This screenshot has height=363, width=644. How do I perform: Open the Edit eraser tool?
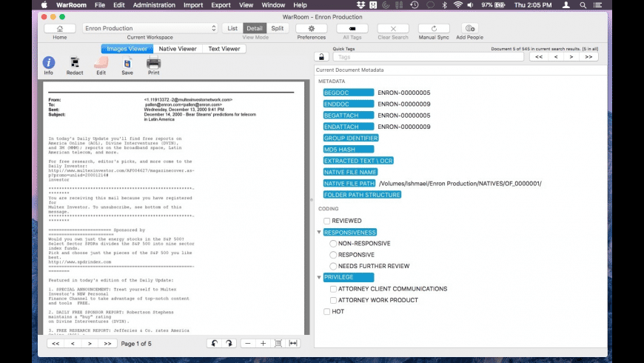tap(101, 63)
